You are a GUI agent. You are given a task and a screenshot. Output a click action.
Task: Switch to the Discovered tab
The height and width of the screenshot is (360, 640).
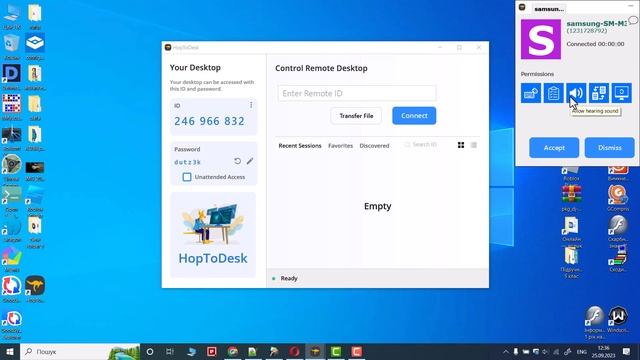[374, 146]
